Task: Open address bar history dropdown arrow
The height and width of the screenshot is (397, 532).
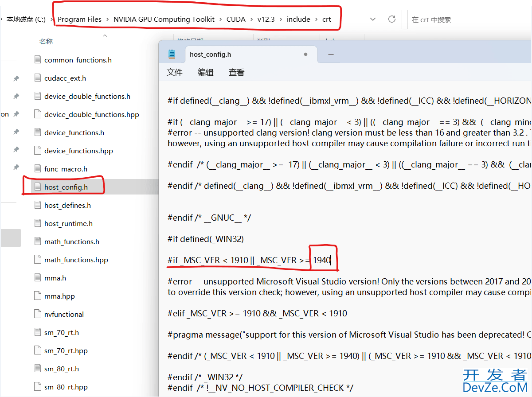Action: (372, 19)
